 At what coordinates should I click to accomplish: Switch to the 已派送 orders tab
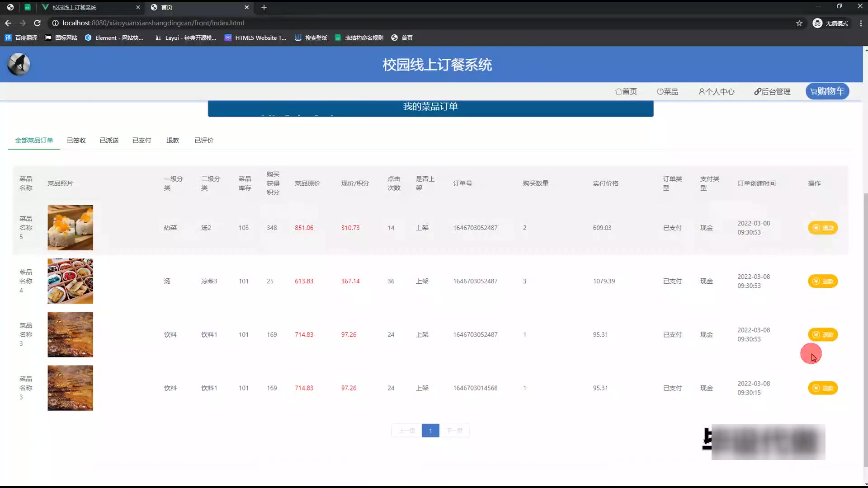click(x=109, y=141)
